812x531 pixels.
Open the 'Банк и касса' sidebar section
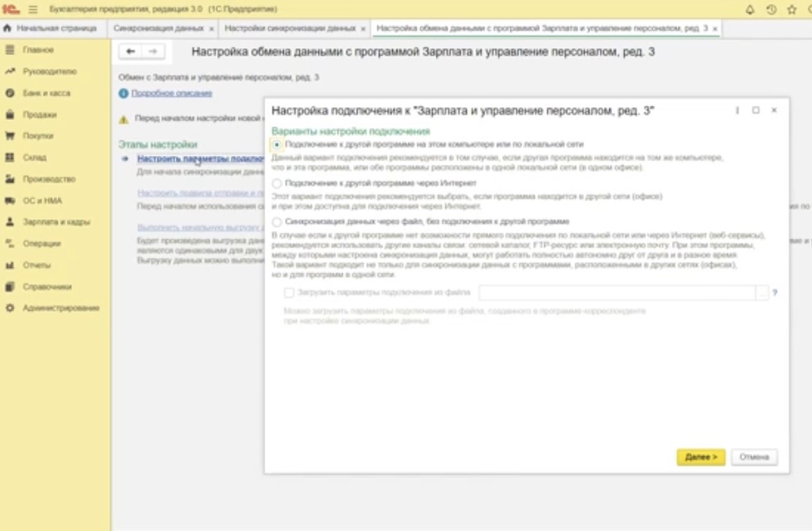point(46,93)
